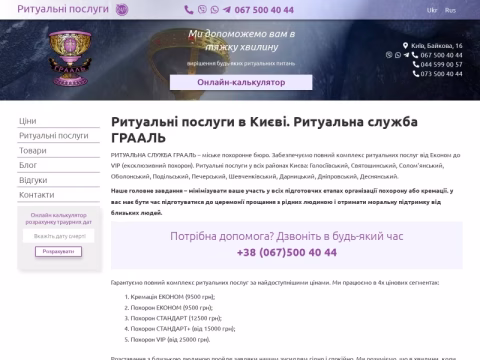Click the ГРААЛЬ chalice logo in the banner
The image size is (480, 360).
coord(70,59)
